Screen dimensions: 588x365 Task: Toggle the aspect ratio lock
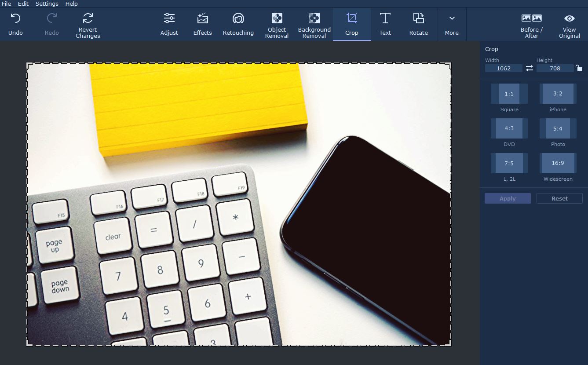[579, 68]
